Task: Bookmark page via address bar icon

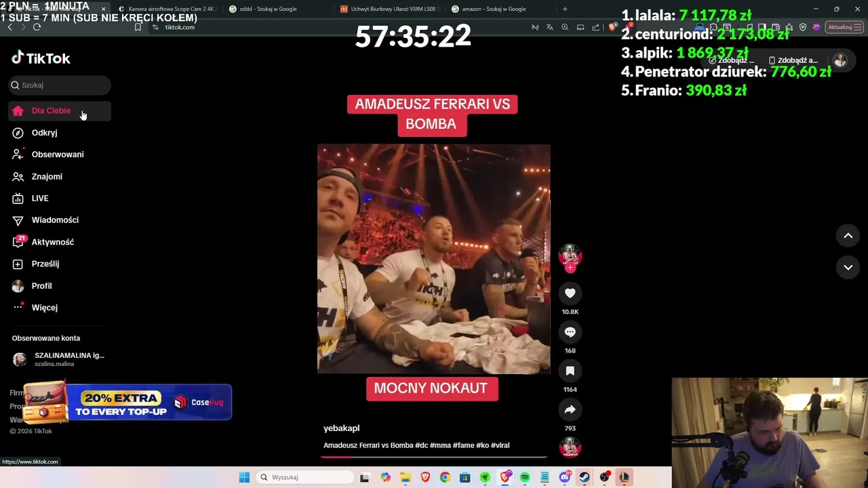Action: coord(138,27)
